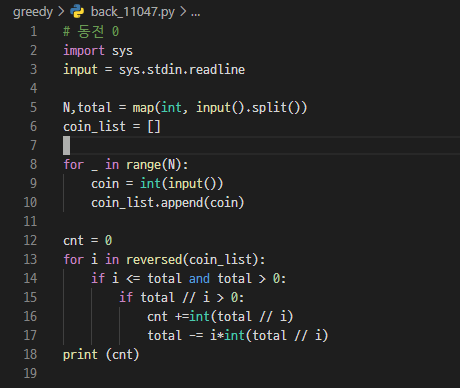This screenshot has width=460, height=388.
Task: Click 'import' keyword on line 2
Action: (x=84, y=51)
